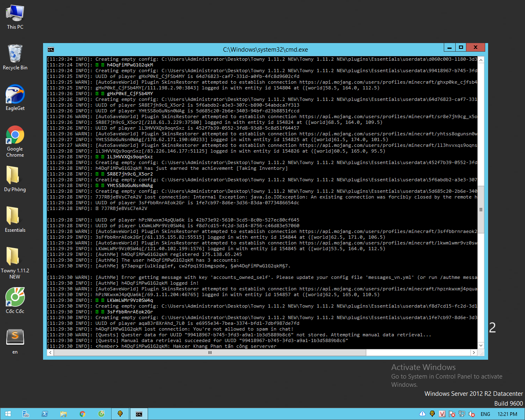Open Windows PowerShell from the taskbar
Image resolution: width=525 pixels, height=420 pixels.
45,414
